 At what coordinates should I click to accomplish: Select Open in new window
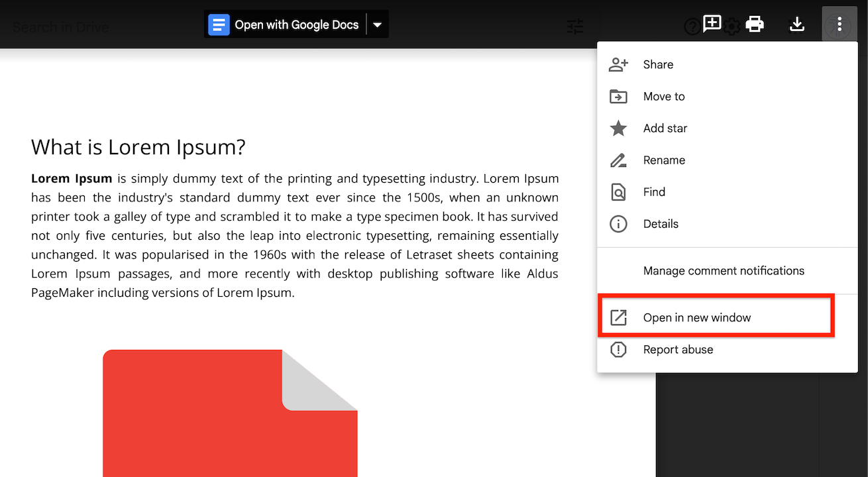696,317
